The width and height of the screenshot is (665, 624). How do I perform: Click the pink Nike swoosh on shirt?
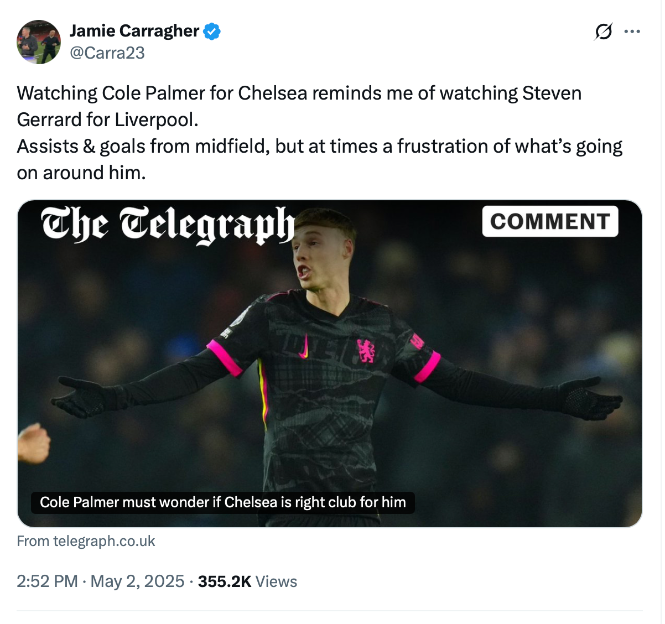click(x=303, y=348)
